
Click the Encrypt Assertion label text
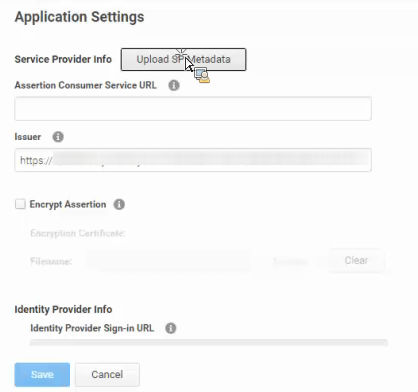[68, 204]
